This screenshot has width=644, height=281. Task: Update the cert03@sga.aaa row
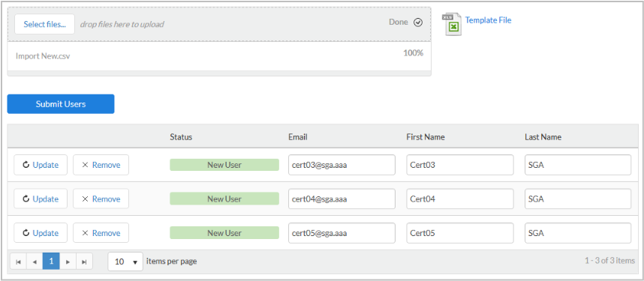pos(41,165)
